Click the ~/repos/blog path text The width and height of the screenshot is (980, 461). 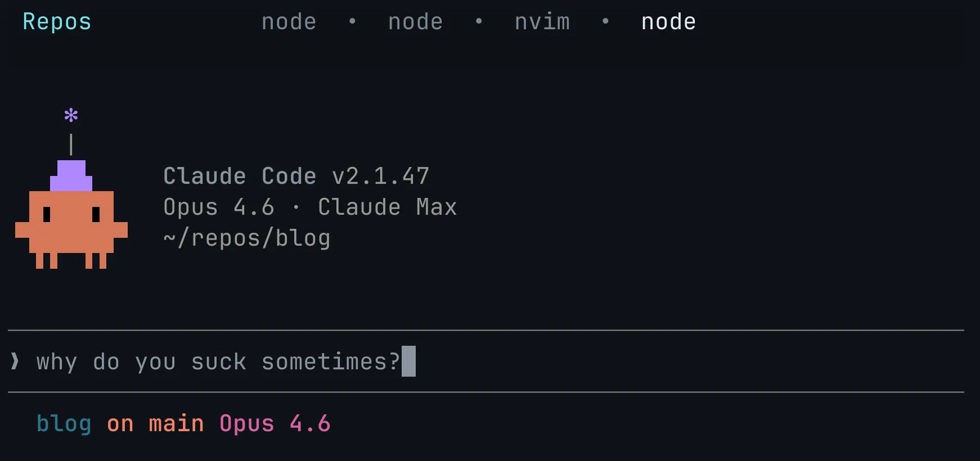246,237
